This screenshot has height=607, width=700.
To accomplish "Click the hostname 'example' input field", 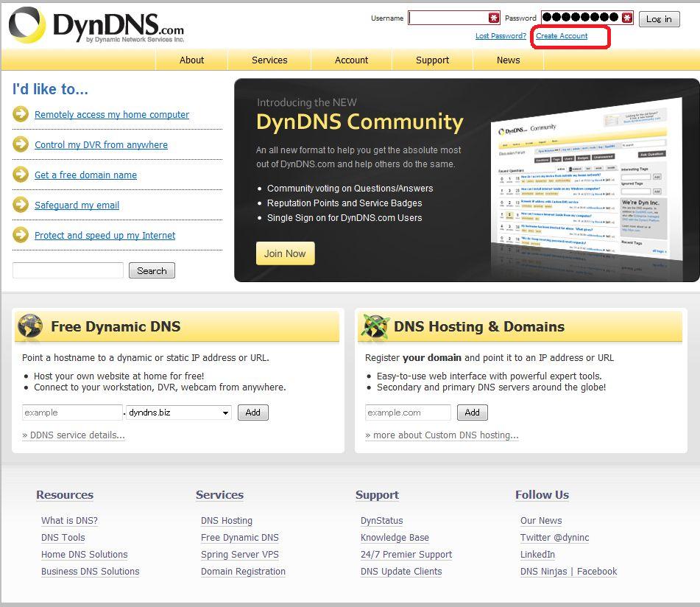I will [72, 413].
